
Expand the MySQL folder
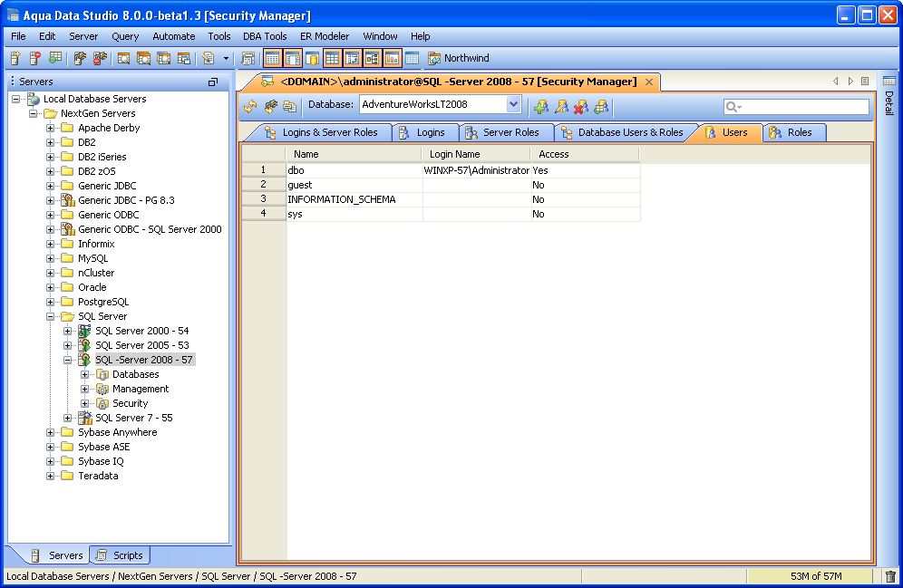click(x=50, y=259)
